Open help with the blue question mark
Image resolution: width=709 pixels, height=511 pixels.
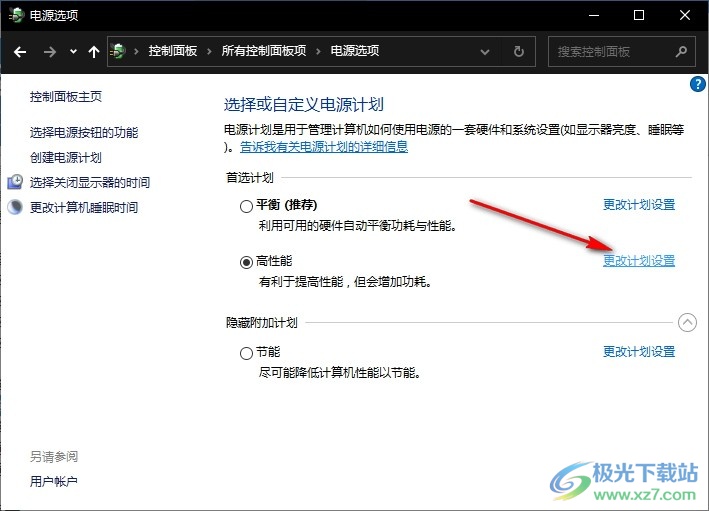click(x=697, y=84)
